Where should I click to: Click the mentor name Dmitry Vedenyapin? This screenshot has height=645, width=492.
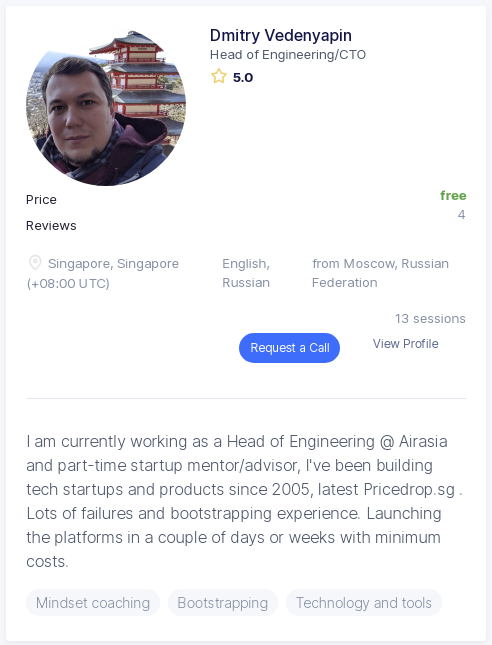(281, 35)
